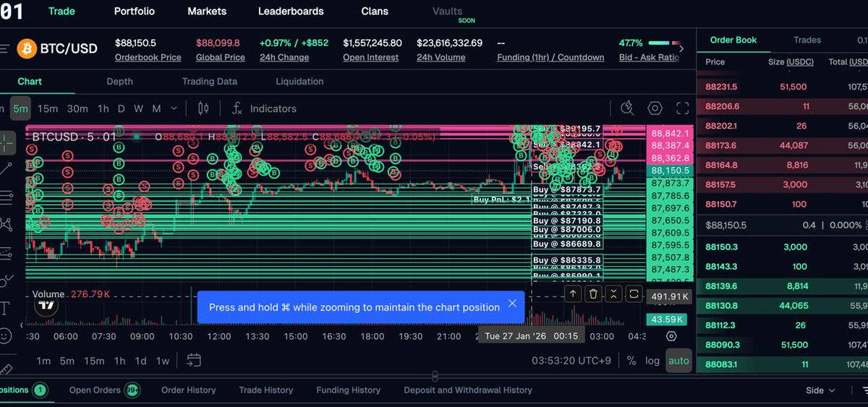Toggle auto scale mode
Screen dimensions: 868x407
coord(678,360)
